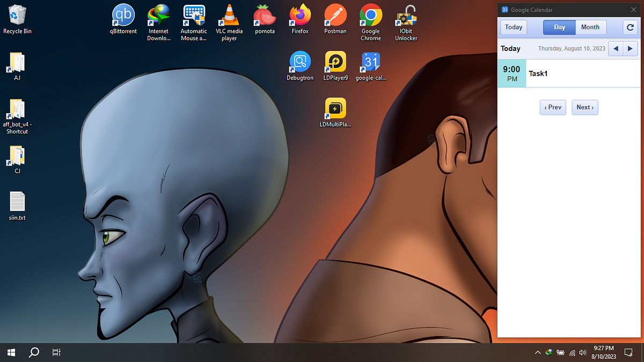Go to next day with right arrow
644x362 pixels.
[x=630, y=49]
